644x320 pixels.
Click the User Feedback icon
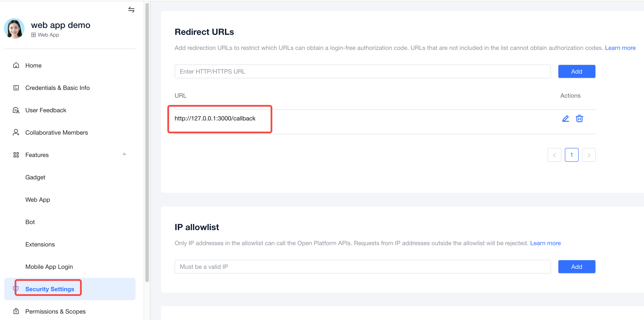(x=16, y=110)
